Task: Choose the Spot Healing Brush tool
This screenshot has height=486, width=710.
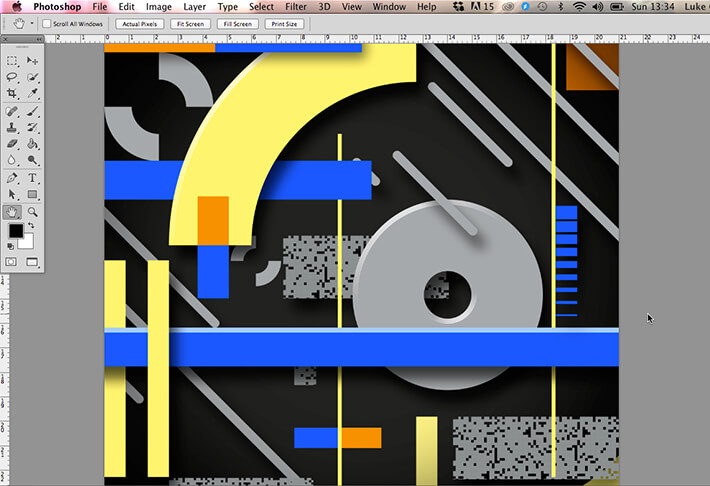Action: click(12, 111)
